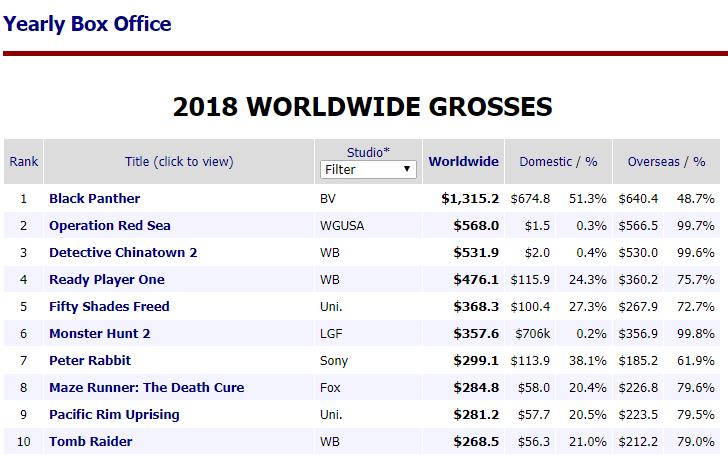Click the Black Panther title link
The height and width of the screenshot is (456, 728).
(x=95, y=198)
